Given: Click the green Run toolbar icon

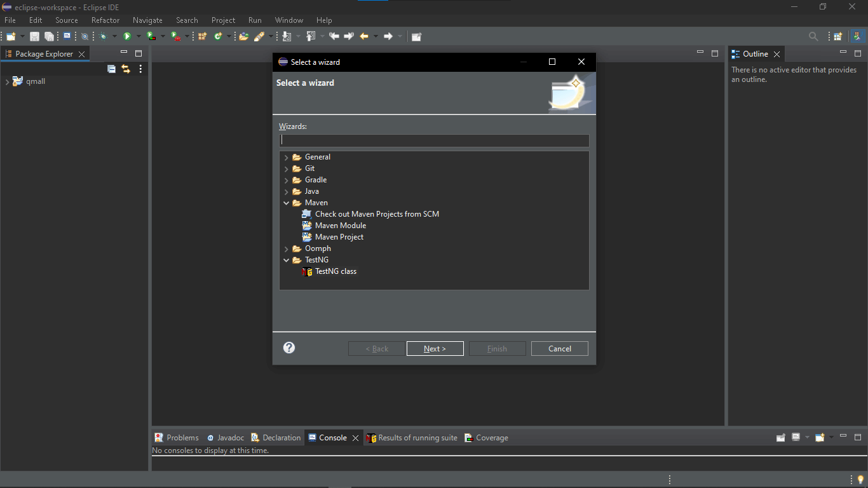Looking at the screenshot, I should pyautogui.click(x=127, y=36).
